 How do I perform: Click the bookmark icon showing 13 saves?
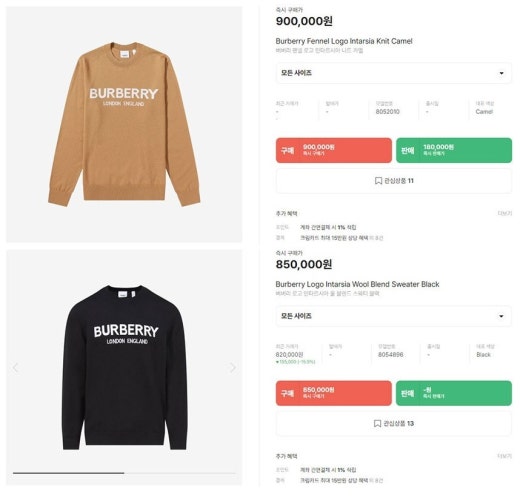(377, 423)
